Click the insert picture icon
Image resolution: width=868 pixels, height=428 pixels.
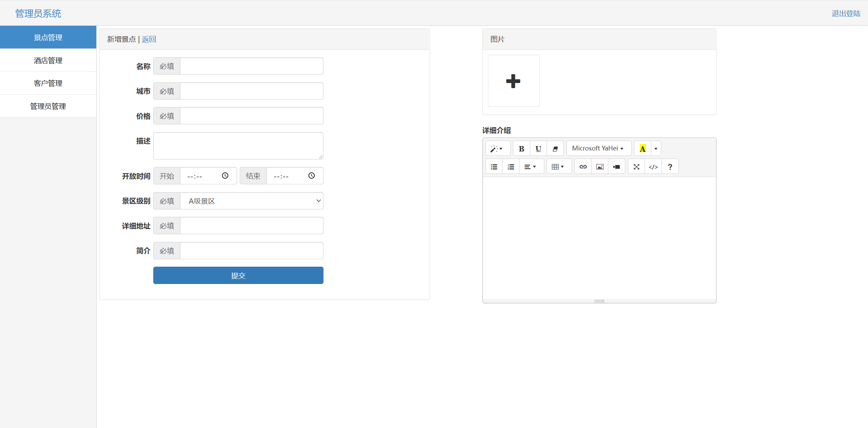tap(600, 167)
